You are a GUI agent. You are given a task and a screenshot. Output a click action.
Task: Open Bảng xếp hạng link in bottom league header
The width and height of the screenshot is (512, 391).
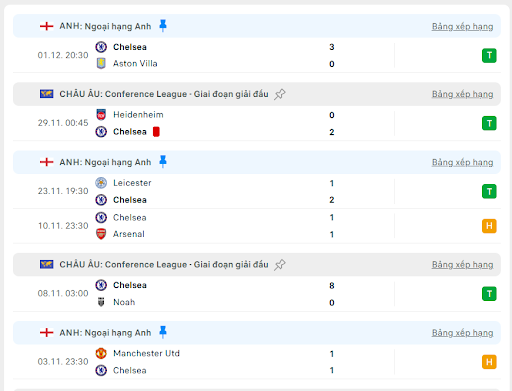click(x=462, y=333)
